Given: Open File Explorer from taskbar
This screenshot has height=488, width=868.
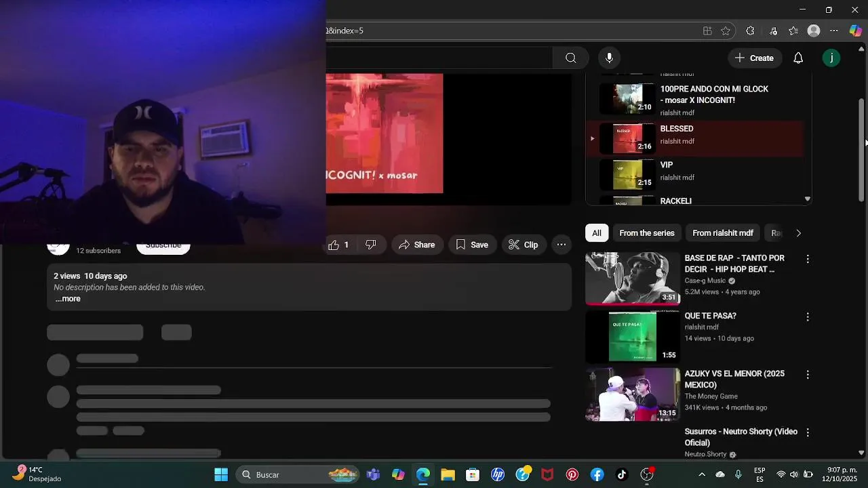Looking at the screenshot, I should 448,474.
